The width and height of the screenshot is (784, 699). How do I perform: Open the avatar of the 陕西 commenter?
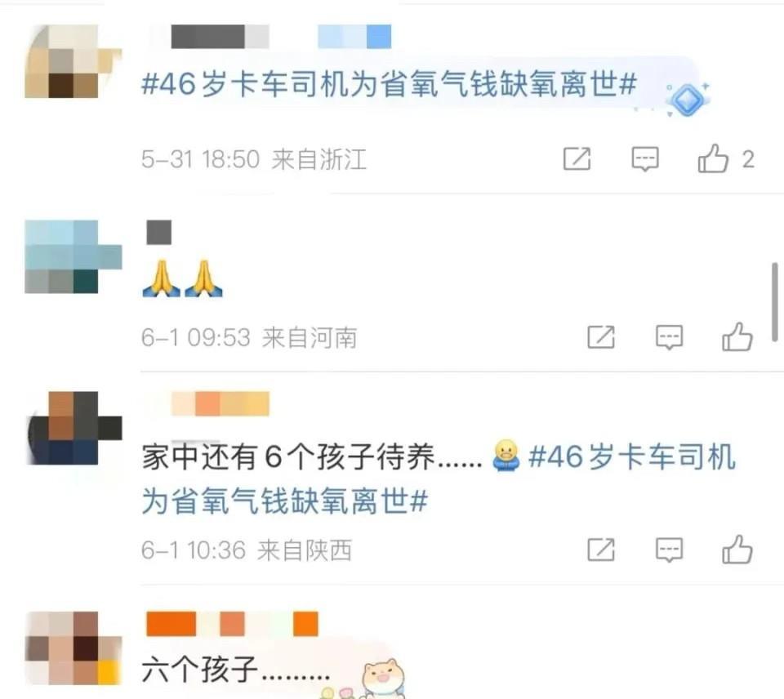pos(73,428)
